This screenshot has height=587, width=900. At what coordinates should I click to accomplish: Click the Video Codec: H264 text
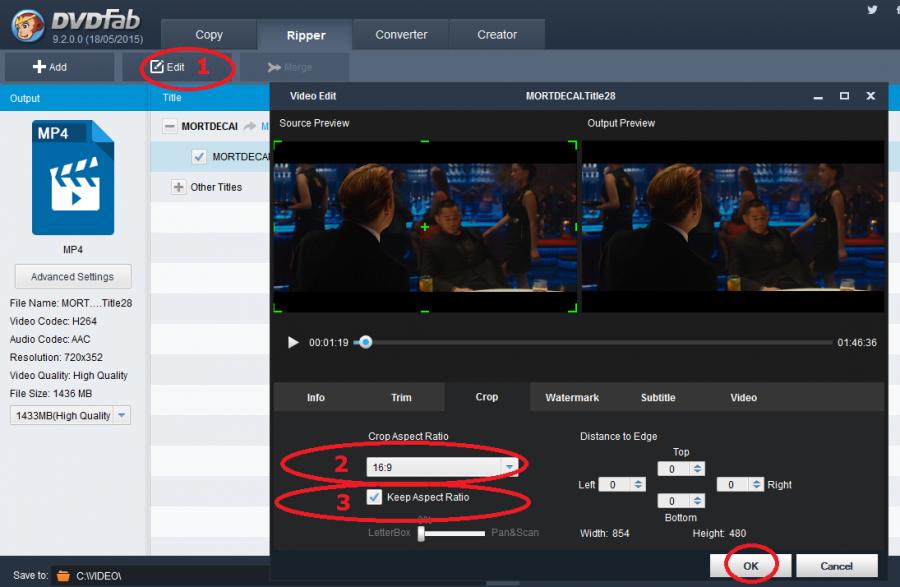click(x=53, y=321)
